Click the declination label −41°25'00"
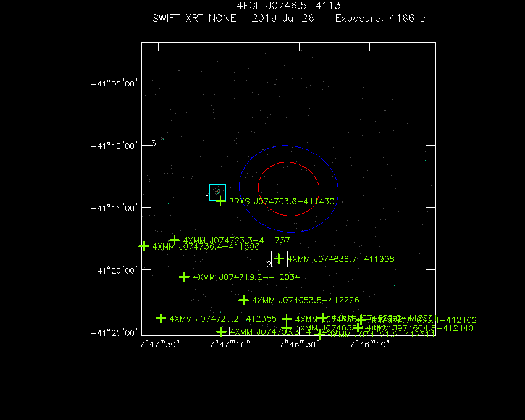Viewport: 525px width, 420px height. tap(115, 333)
